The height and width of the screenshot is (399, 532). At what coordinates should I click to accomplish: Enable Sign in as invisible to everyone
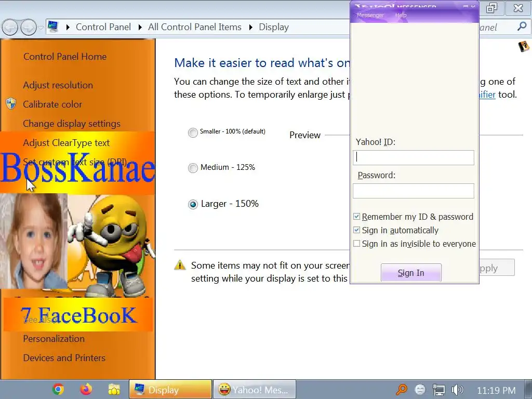(x=356, y=244)
